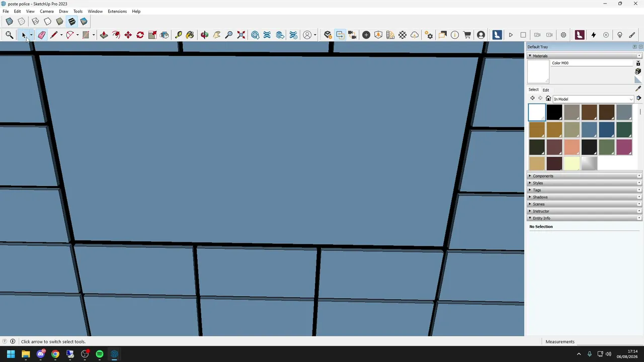The image size is (644, 362).
Task: Toggle Shaded With Textures style
Action: pos(71,22)
